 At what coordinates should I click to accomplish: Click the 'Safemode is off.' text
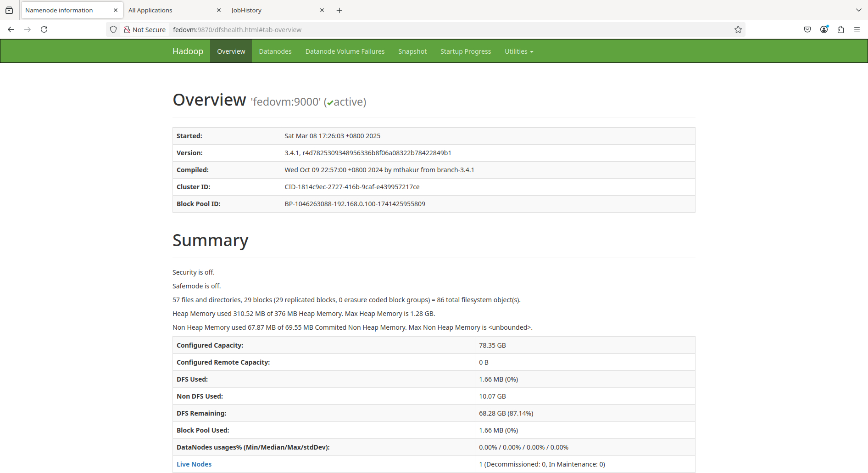196,286
